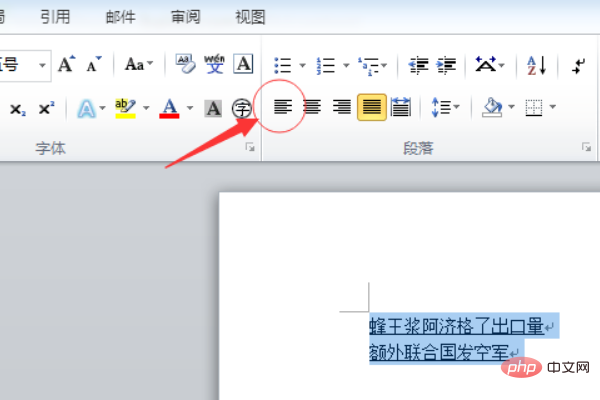
Task: Toggle subscript formatting
Action: 17,108
